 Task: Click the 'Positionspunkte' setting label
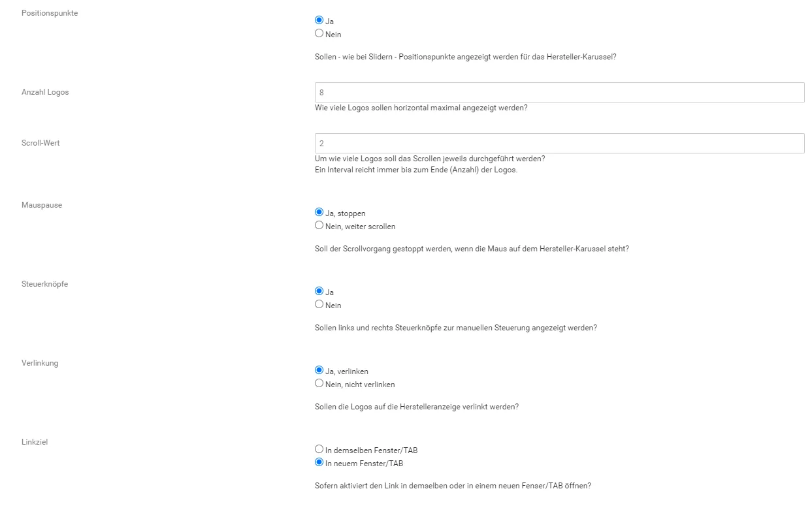pos(50,13)
